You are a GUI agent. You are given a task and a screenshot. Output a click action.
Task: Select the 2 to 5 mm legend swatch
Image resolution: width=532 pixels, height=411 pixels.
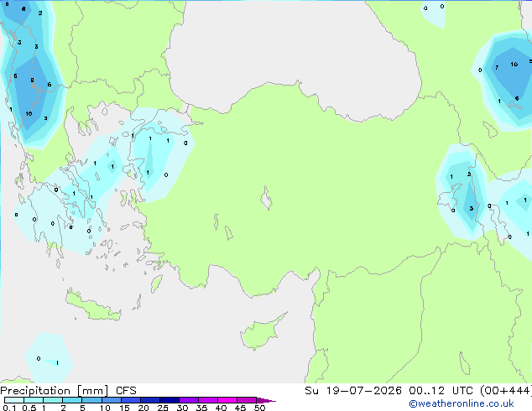[x=72, y=400]
